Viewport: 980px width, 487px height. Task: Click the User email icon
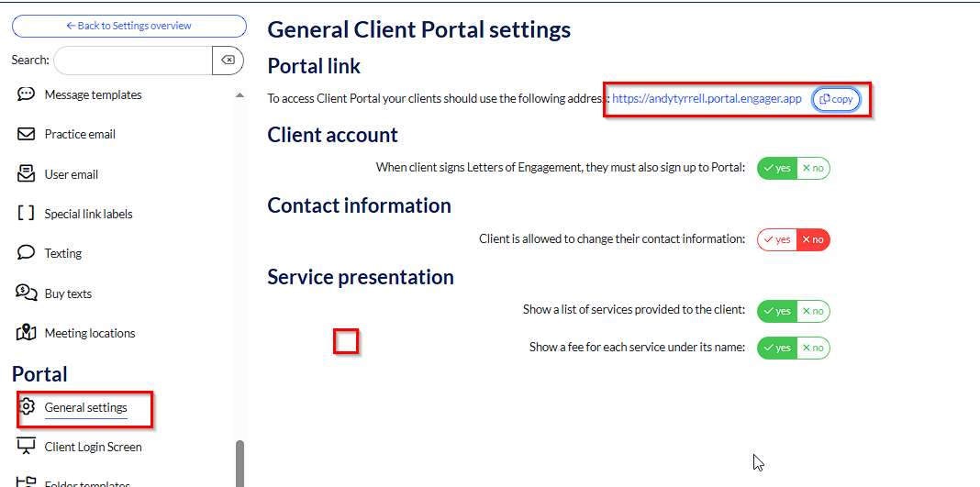[26, 174]
